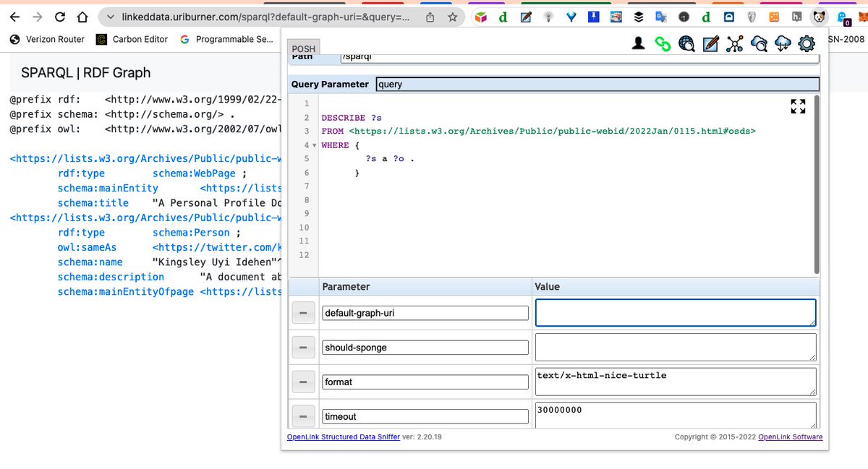Image resolution: width=868 pixels, height=469 pixels.
Task: Click default-graph-uri parameter name field
Action: [x=425, y=313]
